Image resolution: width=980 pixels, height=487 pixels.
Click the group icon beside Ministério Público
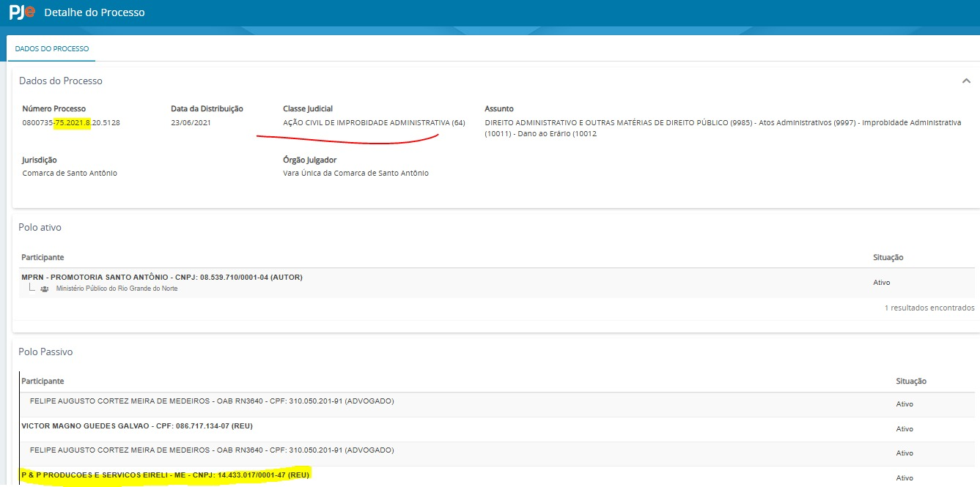(45, 289)
